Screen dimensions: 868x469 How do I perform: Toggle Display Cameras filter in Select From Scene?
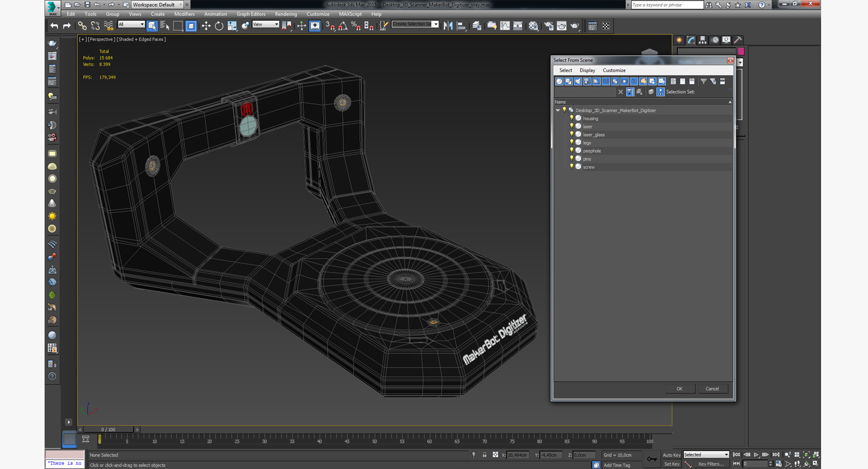tap(587, 81)
